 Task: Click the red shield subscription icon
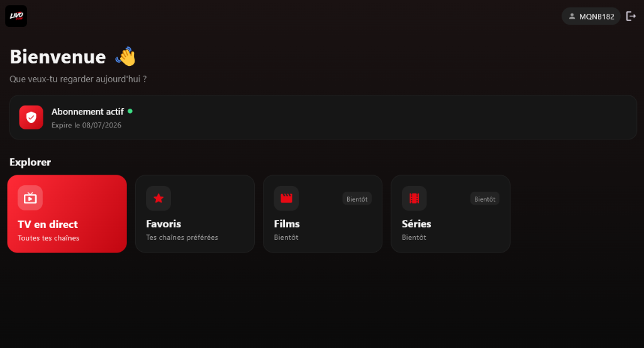coord(31,117)
